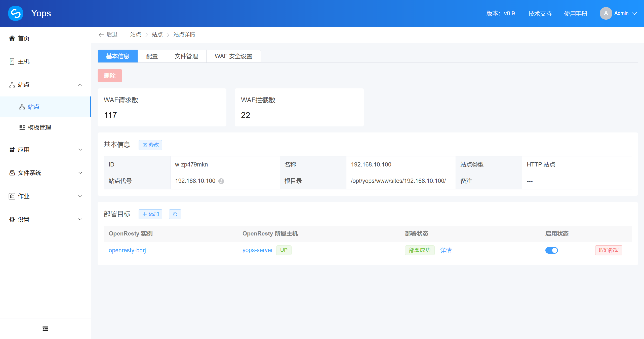644x339 pixels.
Task: Collapse the 站点 sidebar menu
Action: coord(80,85)
